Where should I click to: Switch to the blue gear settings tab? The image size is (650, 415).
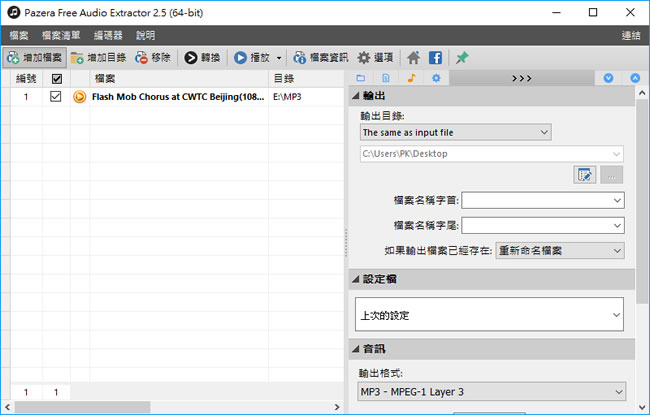pyautogui.click(x=436, y=78)
